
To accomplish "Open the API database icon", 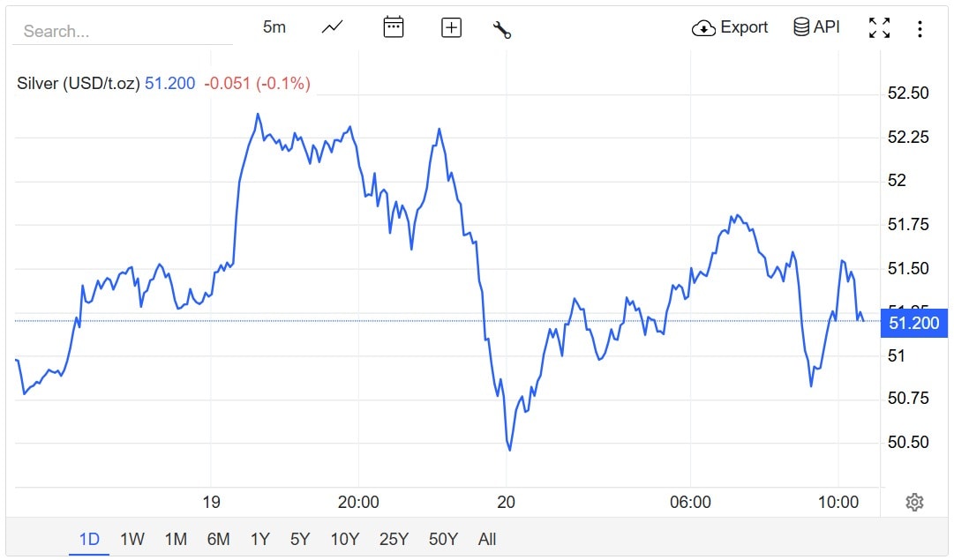I will 816,27.
